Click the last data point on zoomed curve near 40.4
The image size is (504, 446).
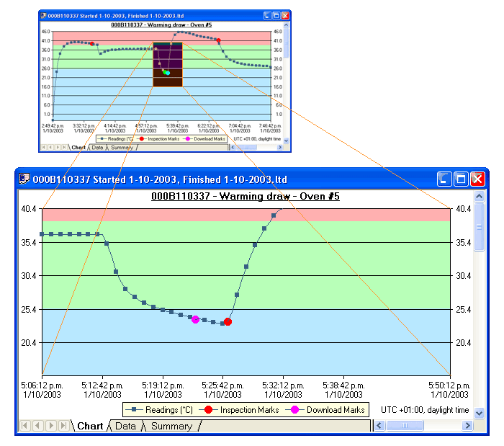click(274, 215)
